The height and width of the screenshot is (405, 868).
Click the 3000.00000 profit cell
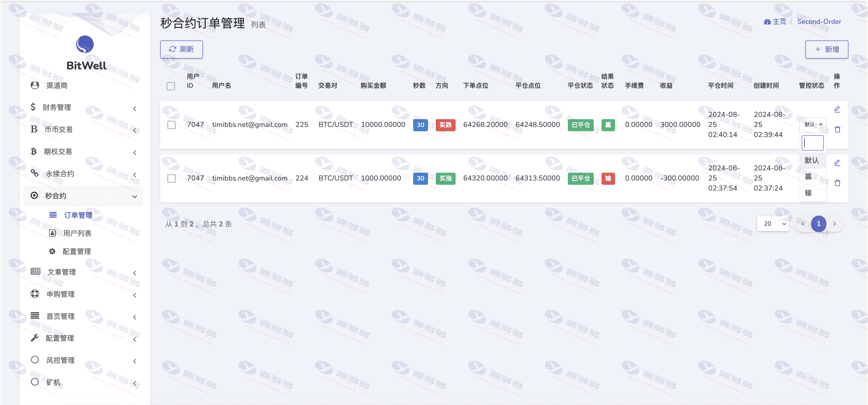tap(680, 124)
